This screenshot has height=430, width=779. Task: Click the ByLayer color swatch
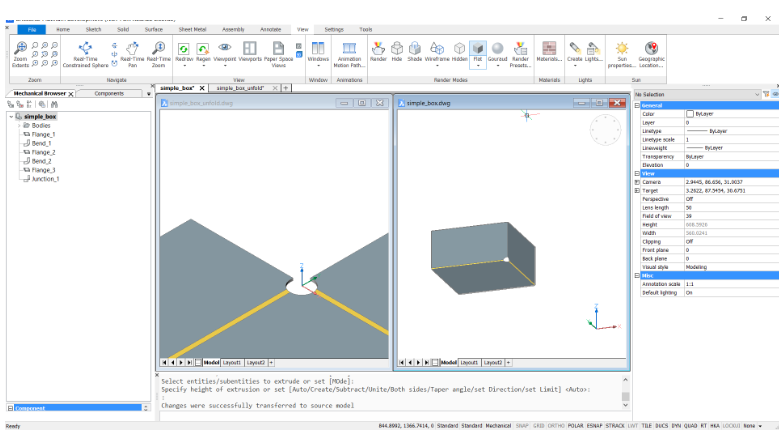[x=690, y=114]
